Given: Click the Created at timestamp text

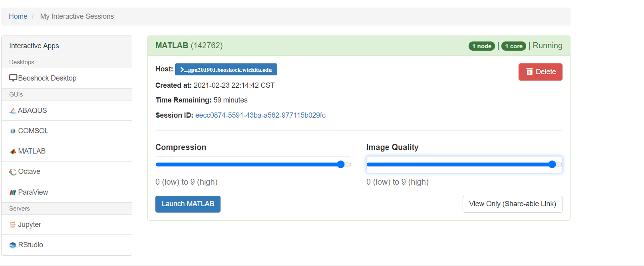Looking at the screenshot, I should [x=215, y=85].
